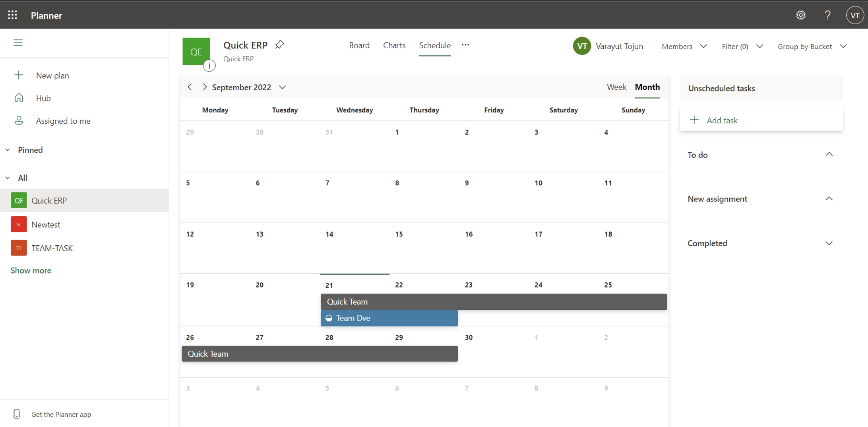The image size is (868, 427).
Task: Click the New plan button
Action: (52, 76)
